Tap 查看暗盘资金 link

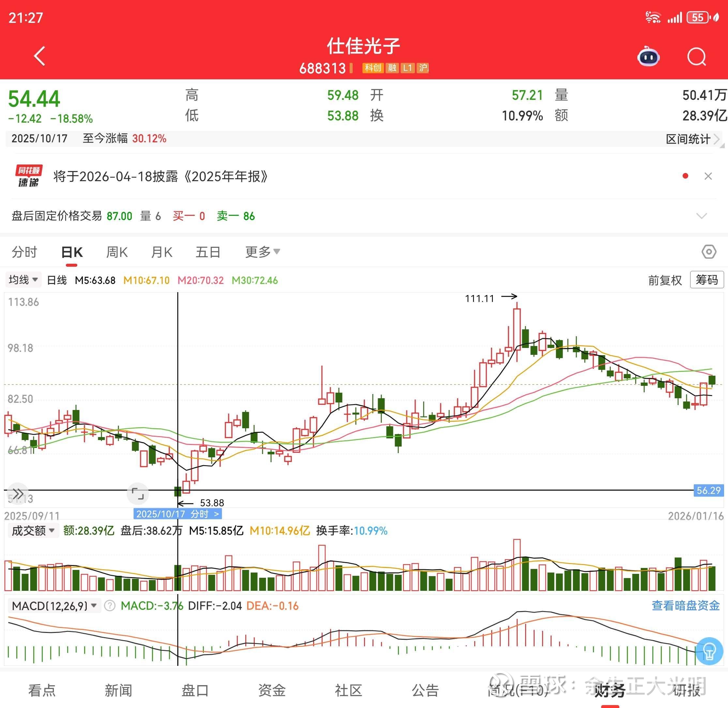click(x=685, y=606)
